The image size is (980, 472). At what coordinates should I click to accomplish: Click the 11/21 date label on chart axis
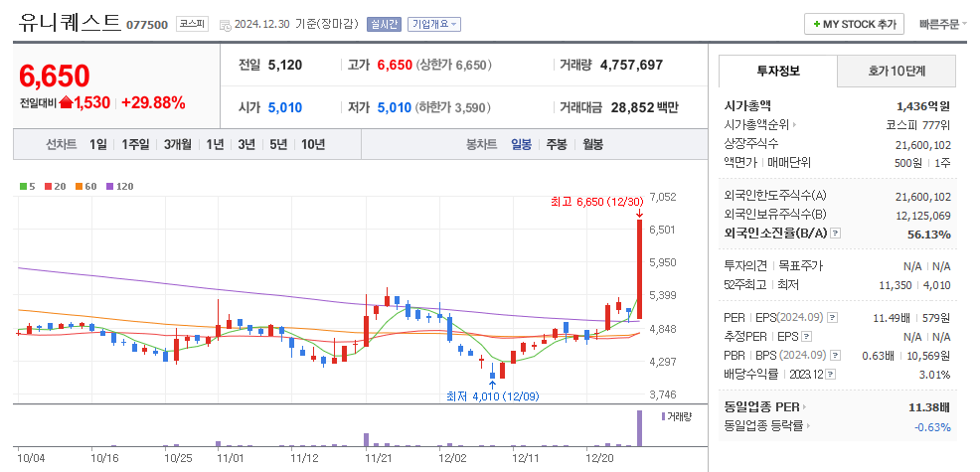pos(378,458)
